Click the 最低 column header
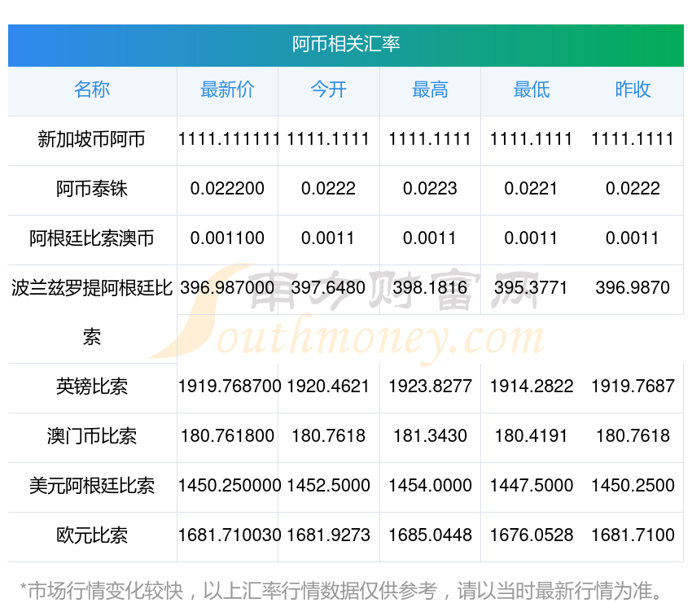 coord(531,90)
